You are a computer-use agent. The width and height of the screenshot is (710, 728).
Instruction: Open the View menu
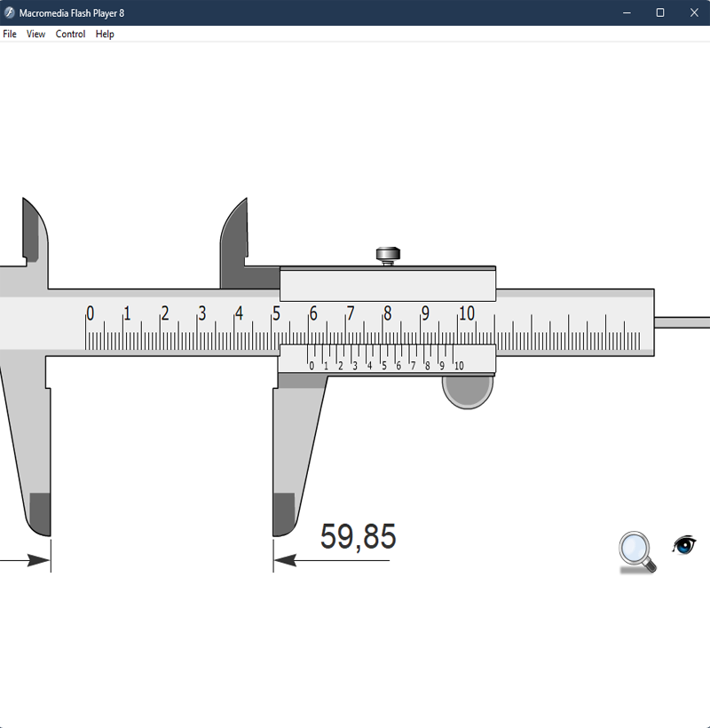(x=35, y=34)
